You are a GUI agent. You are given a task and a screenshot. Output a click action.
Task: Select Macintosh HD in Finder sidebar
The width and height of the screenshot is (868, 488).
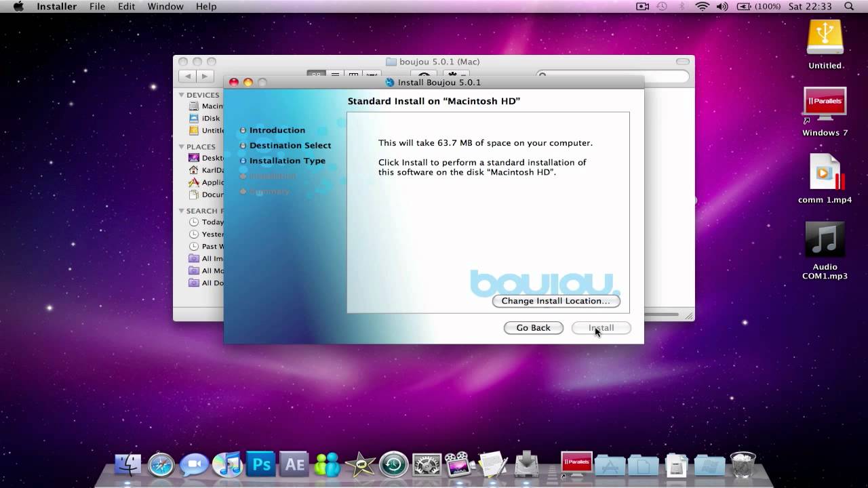pos(205,106)
